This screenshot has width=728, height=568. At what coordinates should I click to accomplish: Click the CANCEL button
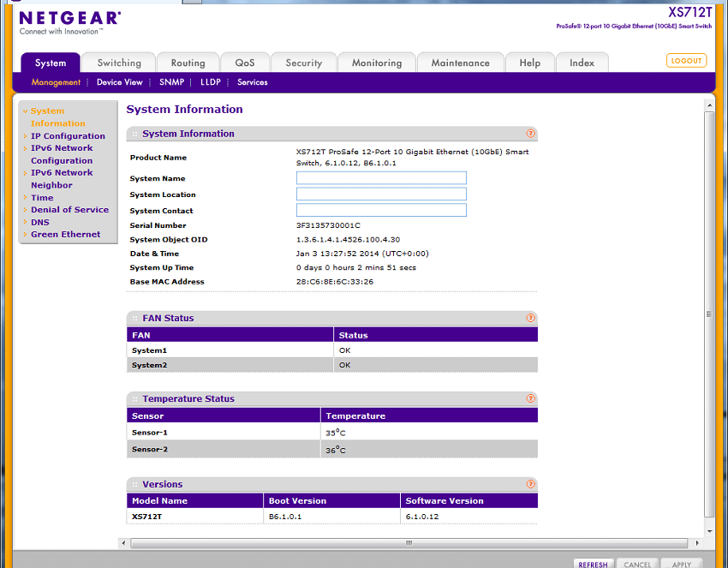click(637, 564)
